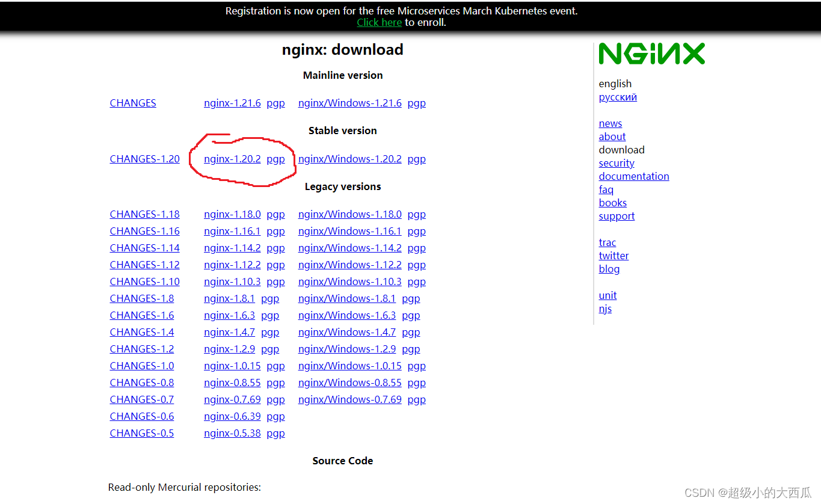
Task: Download nginx-1.12.2
Action: click(232, 265)
